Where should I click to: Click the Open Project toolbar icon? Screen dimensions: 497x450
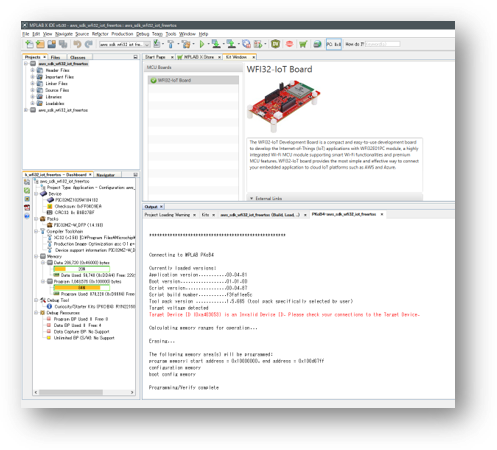click(x=51, y=44)
